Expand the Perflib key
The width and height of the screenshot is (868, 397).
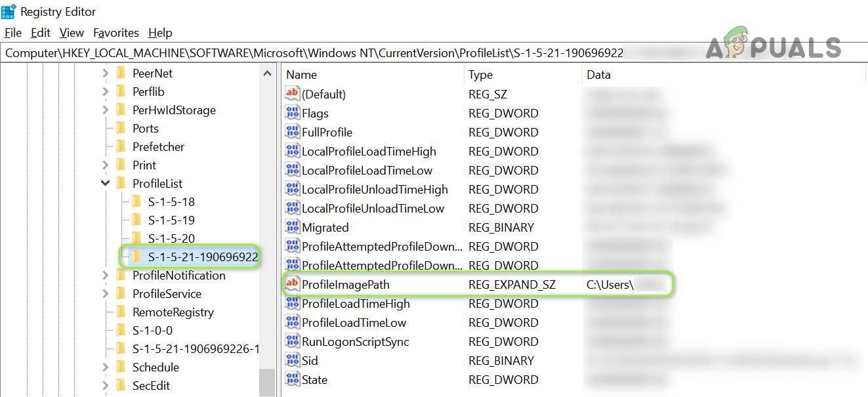105,92
